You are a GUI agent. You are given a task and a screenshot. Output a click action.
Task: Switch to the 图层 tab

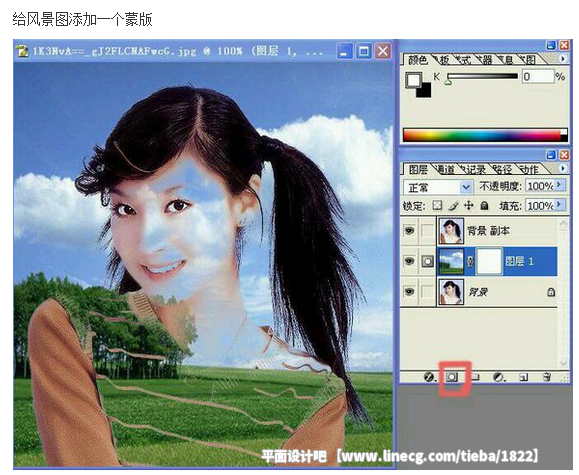418,170
